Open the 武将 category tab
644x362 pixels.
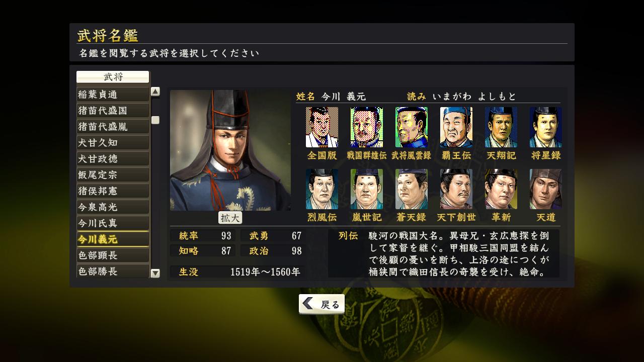click(x=113, y=77)
